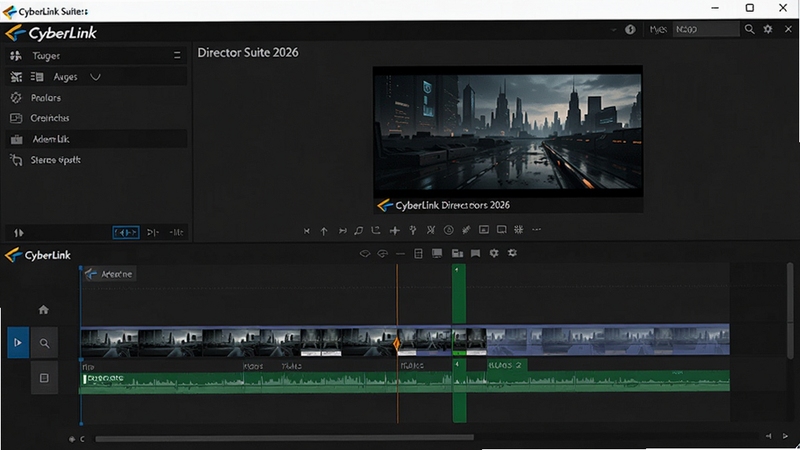800x450 pixels.
Task: Click the CyberLink logo in top header
Action: pos(51,33)
